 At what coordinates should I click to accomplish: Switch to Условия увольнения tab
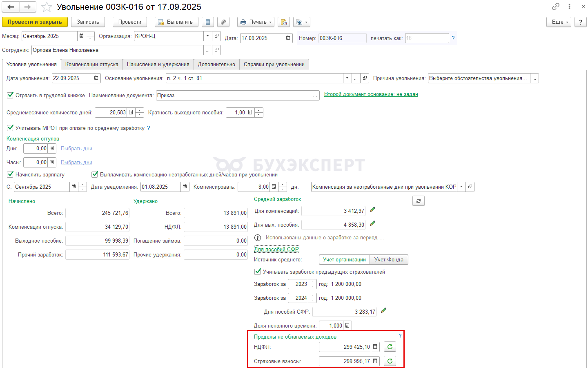click(x=31, y=65)
